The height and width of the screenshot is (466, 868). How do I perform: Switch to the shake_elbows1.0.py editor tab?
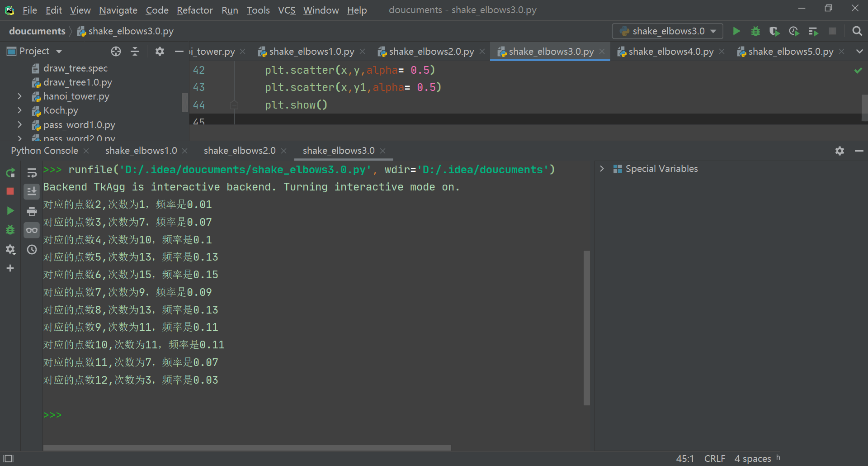coord(311,52)
